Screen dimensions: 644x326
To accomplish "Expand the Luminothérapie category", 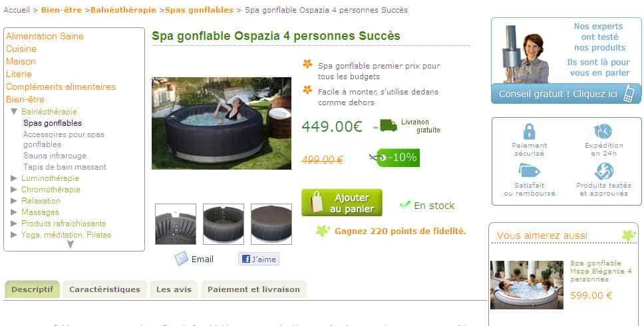I will [14, 178].
